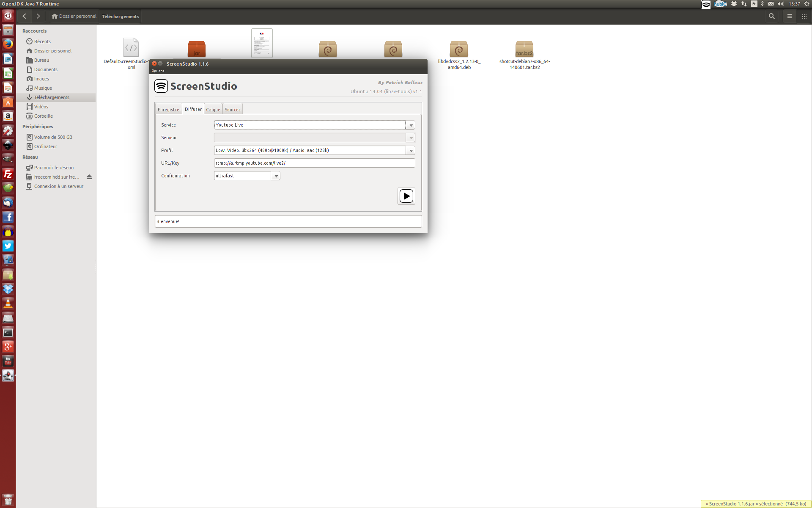Click the URL/Key input field
Image resolution: width=812 pixels, height=508 pixels.
(314, 163)
